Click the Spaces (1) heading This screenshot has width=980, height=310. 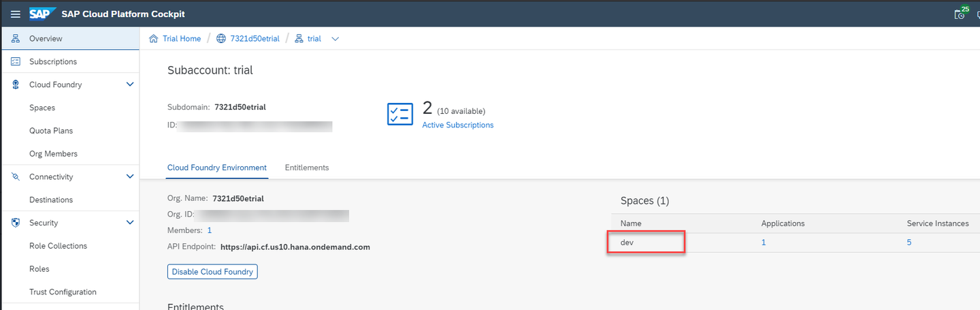coord(645,201)
